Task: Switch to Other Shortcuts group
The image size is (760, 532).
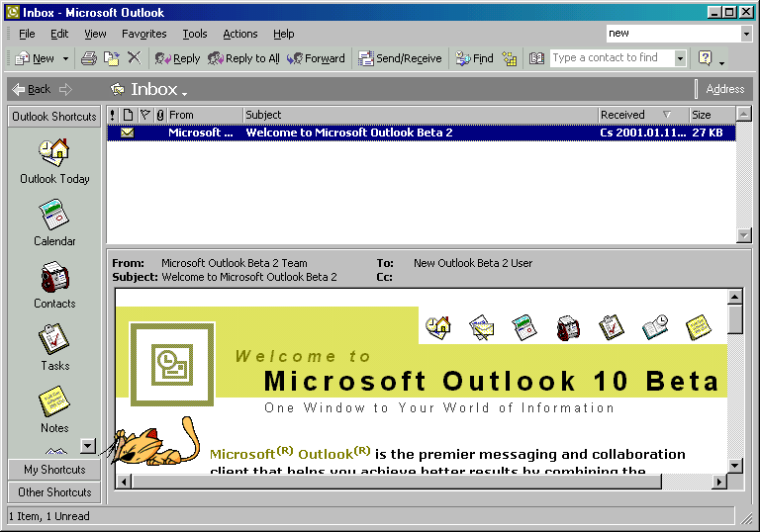Action: click(x=54, y=492)
